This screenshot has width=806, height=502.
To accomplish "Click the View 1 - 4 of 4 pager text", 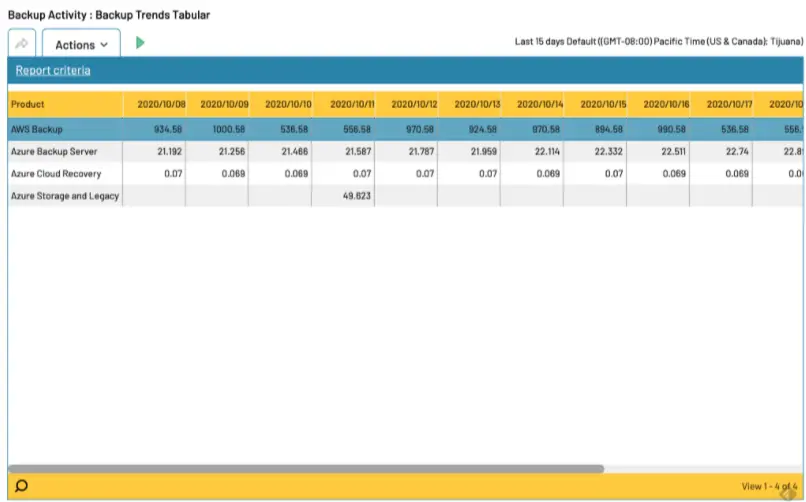I will point(769,486).
